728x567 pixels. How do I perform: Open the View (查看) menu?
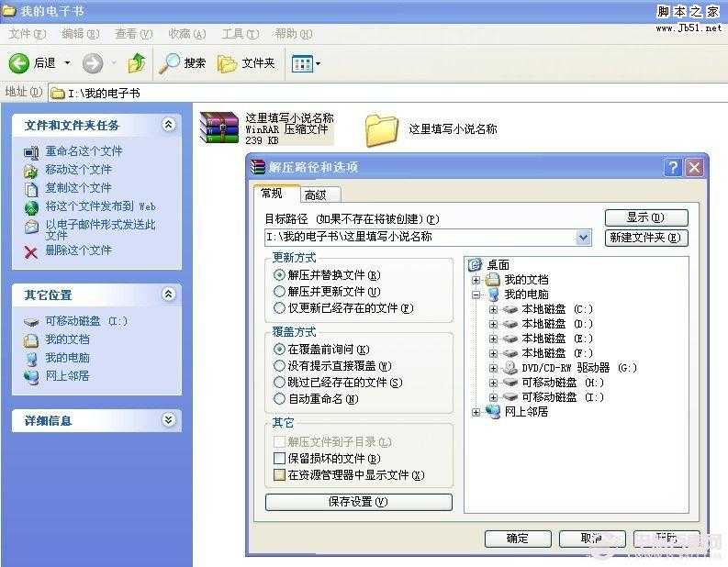point(134,34)
